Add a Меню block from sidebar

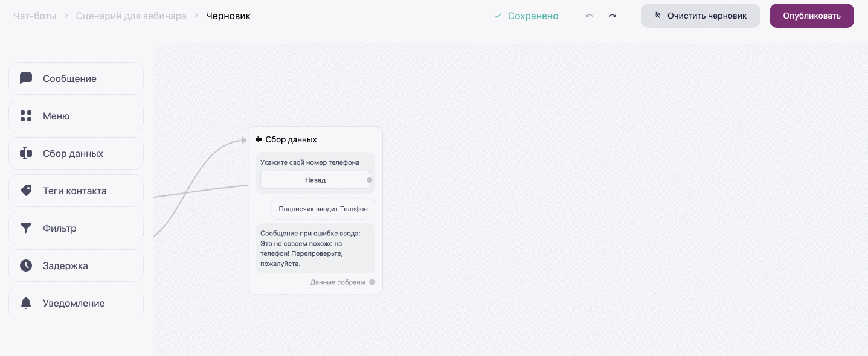(x=76, y=116)
